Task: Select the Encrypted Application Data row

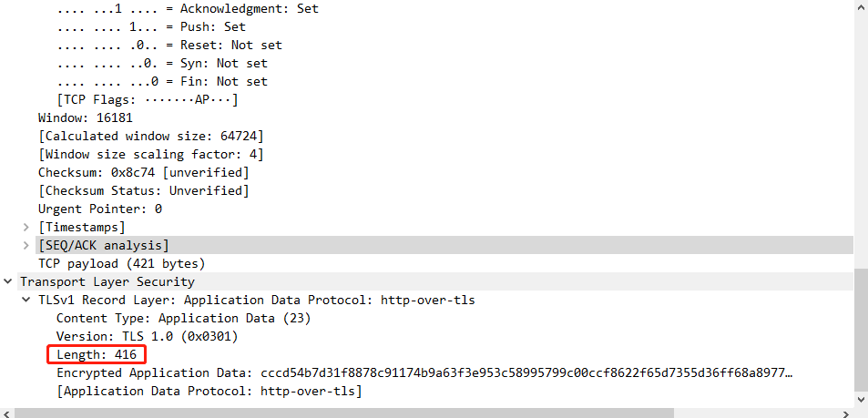Action: (x=424, y=372)
